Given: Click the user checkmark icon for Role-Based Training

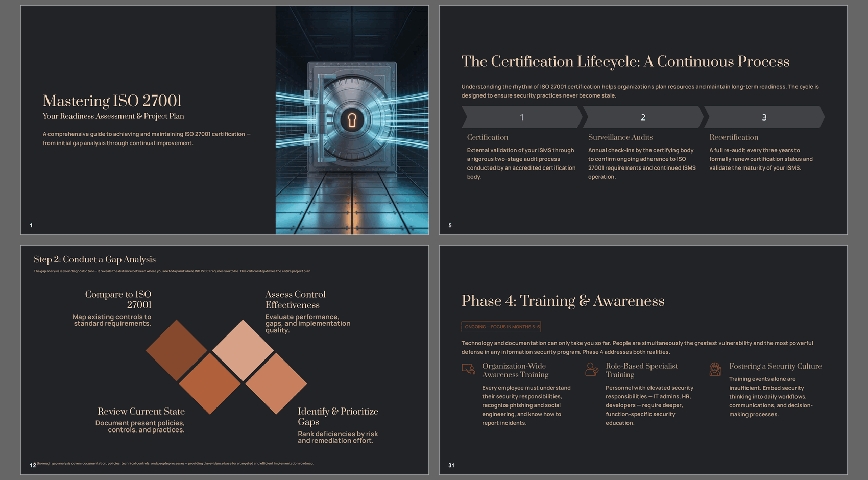Looking at the screenshot, I should (592, 369).
